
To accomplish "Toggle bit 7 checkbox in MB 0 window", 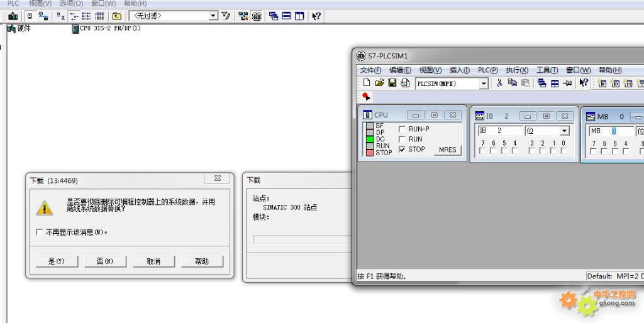I will (x=594, y=151).
